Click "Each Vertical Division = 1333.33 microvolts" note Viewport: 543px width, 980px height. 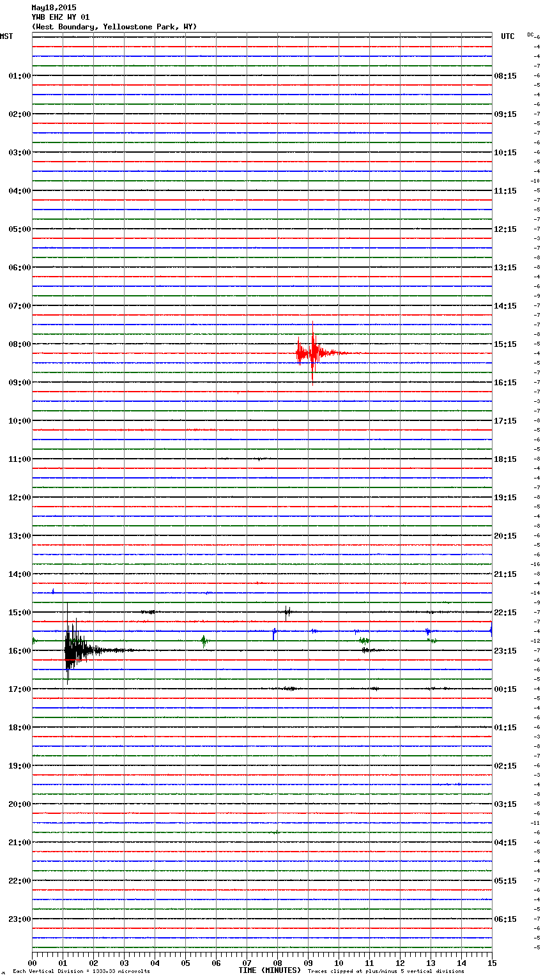click(x=81, y=971)
